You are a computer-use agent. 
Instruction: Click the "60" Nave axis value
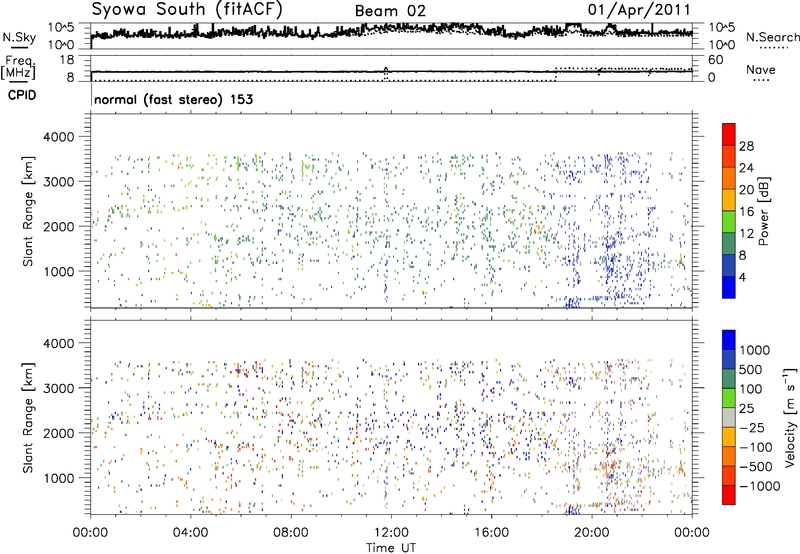(x=715, y=60)
